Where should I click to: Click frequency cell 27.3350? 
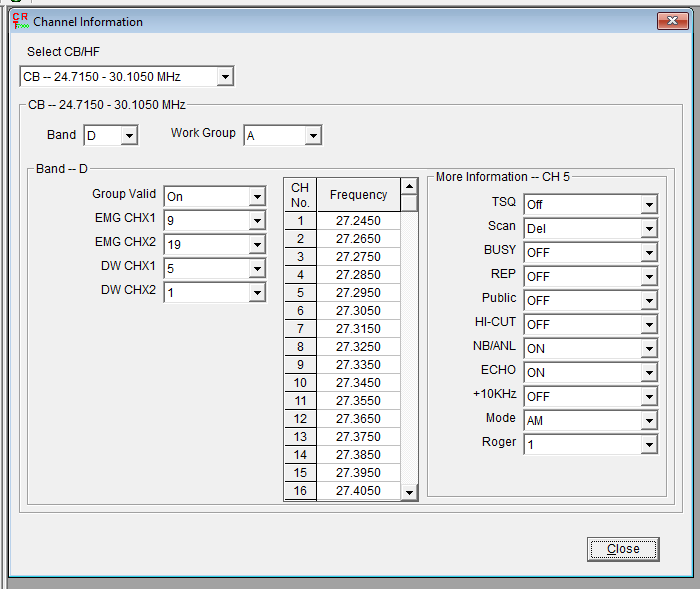coord(358,365)
